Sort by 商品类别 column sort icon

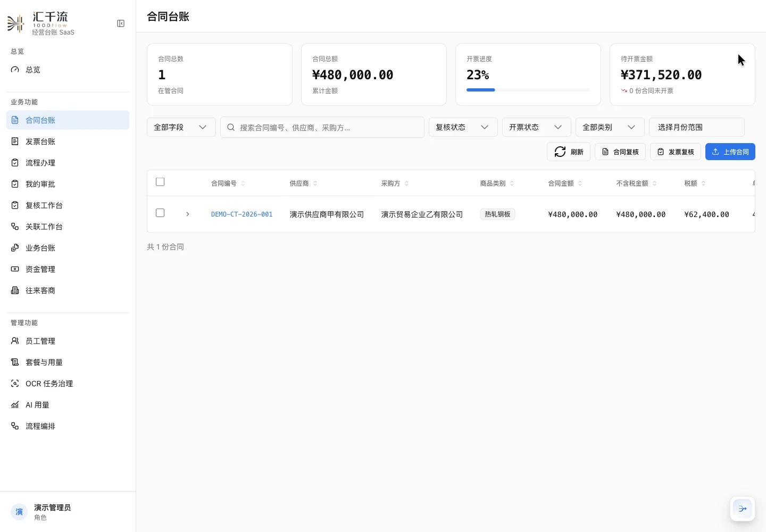click(512, 184)
